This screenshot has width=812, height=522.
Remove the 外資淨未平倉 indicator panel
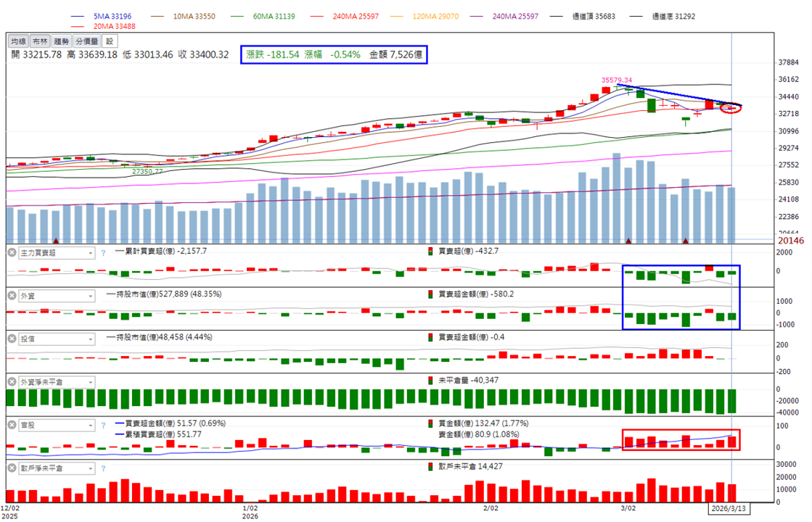pos(12,382)
